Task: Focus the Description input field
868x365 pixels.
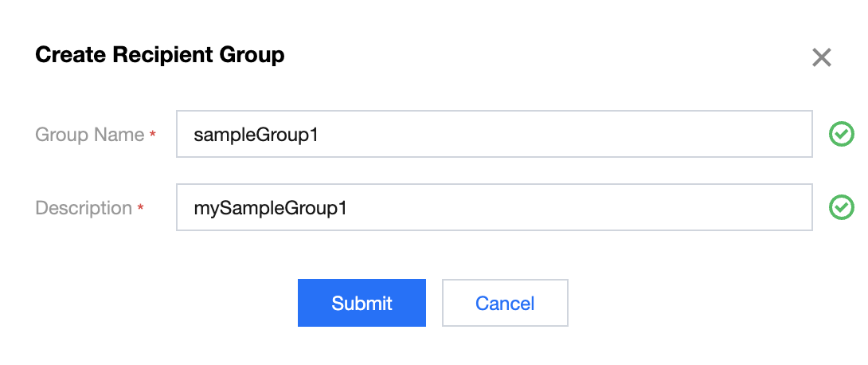Action: click(x=494, y=208)
